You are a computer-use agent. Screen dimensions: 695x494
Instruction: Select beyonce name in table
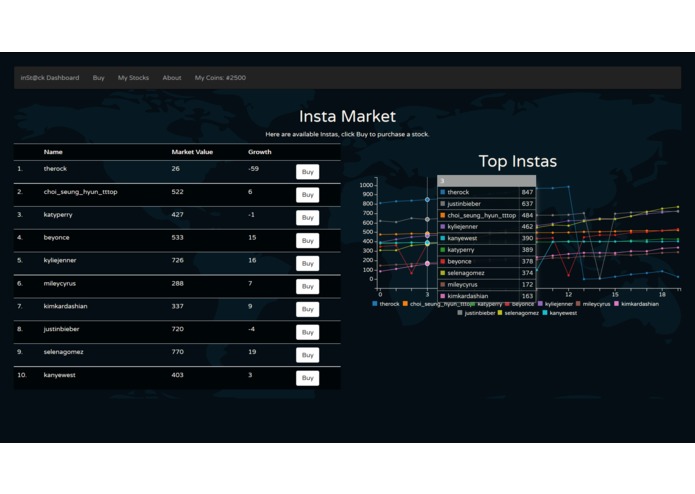tap(56, 237)
